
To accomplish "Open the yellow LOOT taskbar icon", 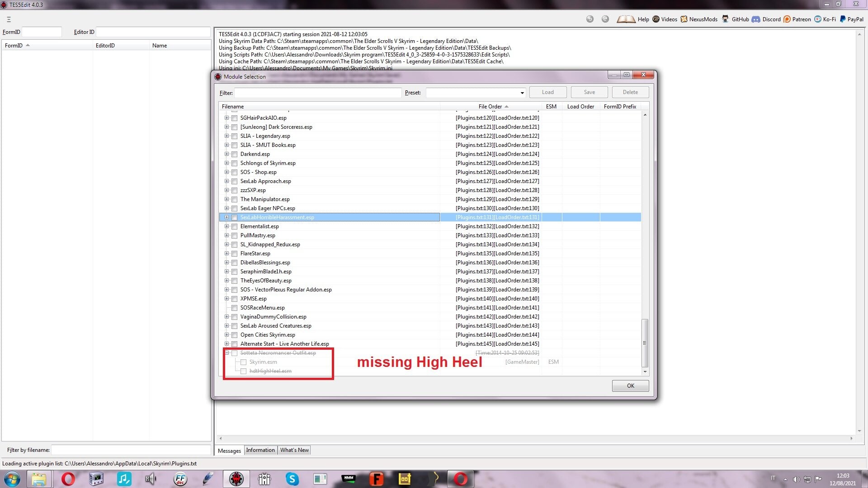I will (404, 479).
